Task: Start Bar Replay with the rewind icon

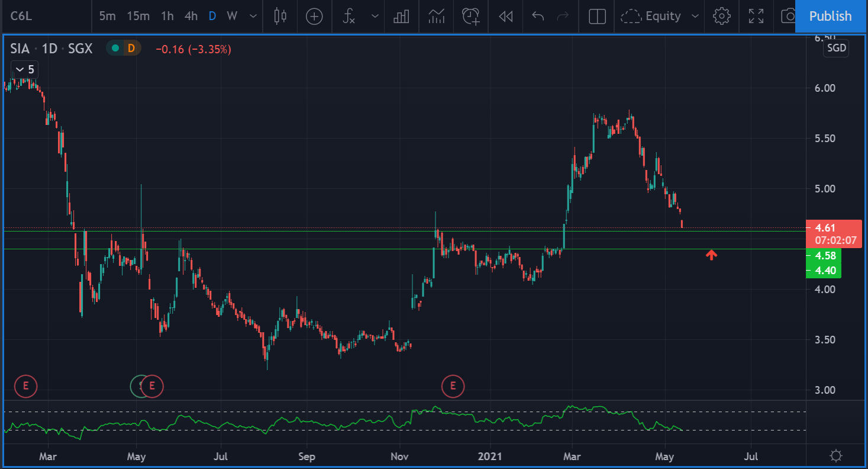Action: coord(505,16)
